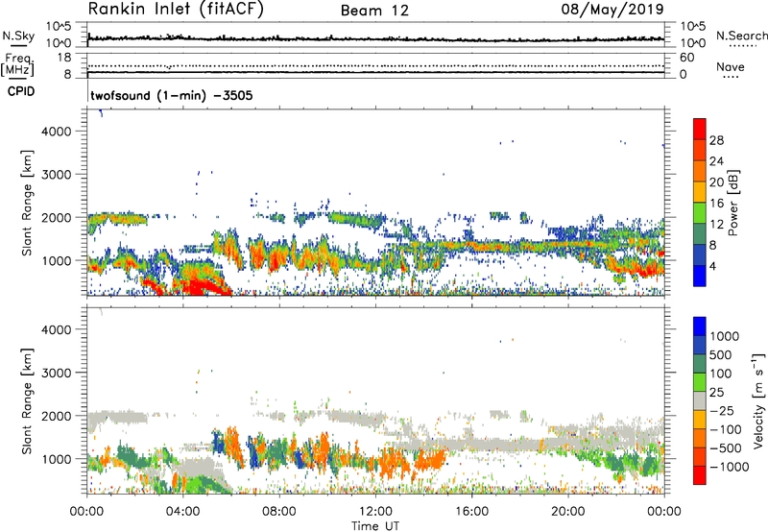This screenshot has height=532, width=768.
Task: Click the 'N.Sky' legend label
Action: 18,36
